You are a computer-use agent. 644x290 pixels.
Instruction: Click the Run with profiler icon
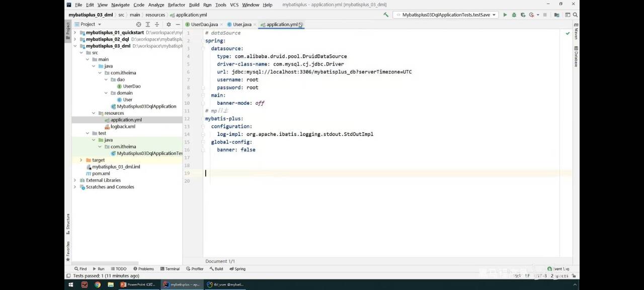point(531,15)
